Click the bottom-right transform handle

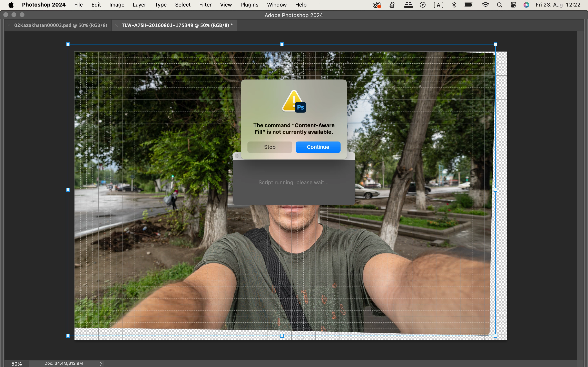[x=496, y=336]
